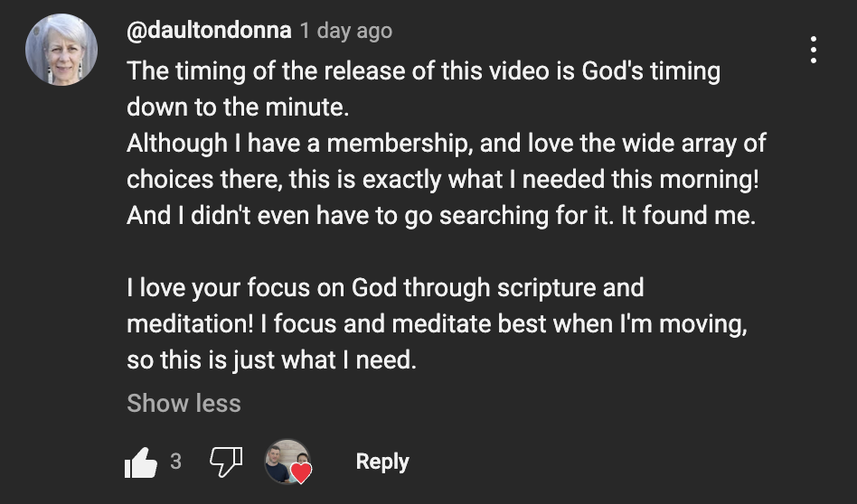
Task: Click the text "so this is just what I need."
Action: 271,360
